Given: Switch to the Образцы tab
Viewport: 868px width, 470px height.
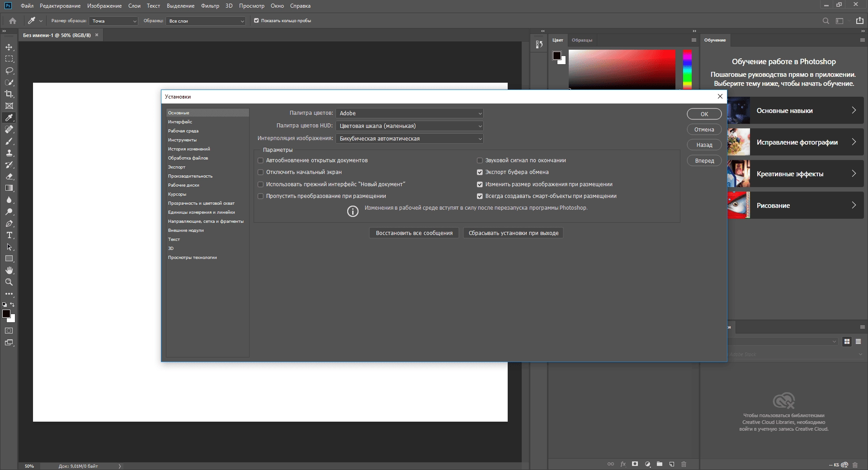Looking at the screenshot, I should click(x=582, y=40).
